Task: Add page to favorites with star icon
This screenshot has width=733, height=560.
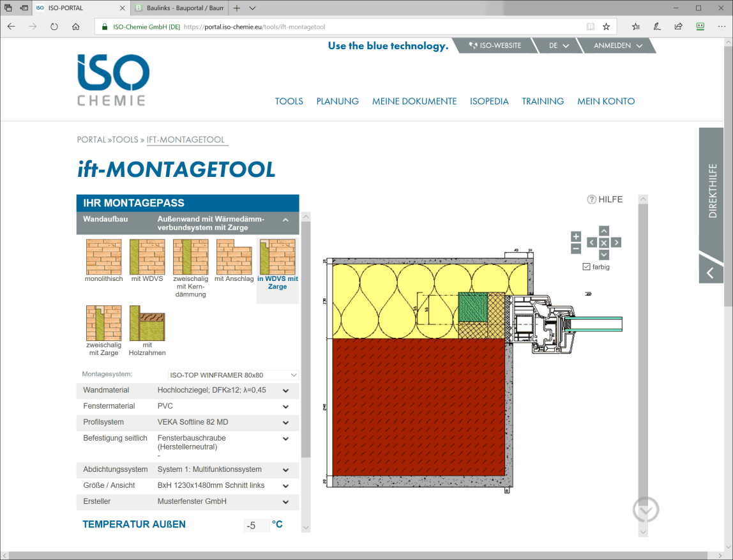Action: tap(607, 27)
